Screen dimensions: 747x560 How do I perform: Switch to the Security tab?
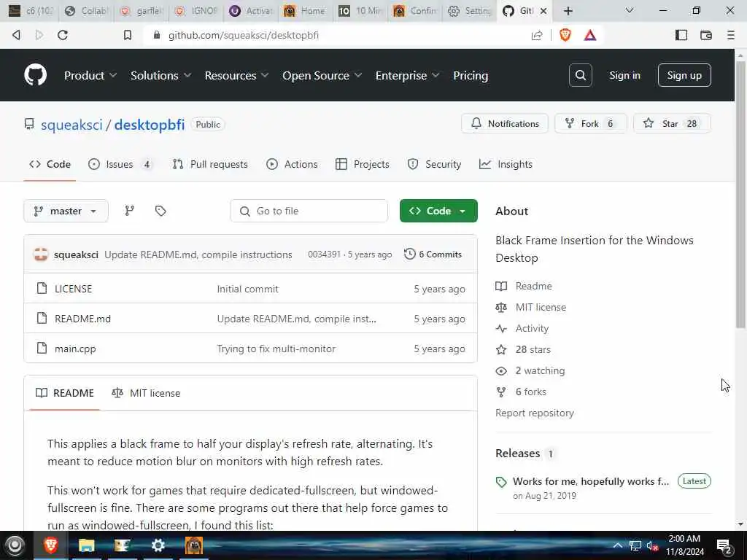434,164
